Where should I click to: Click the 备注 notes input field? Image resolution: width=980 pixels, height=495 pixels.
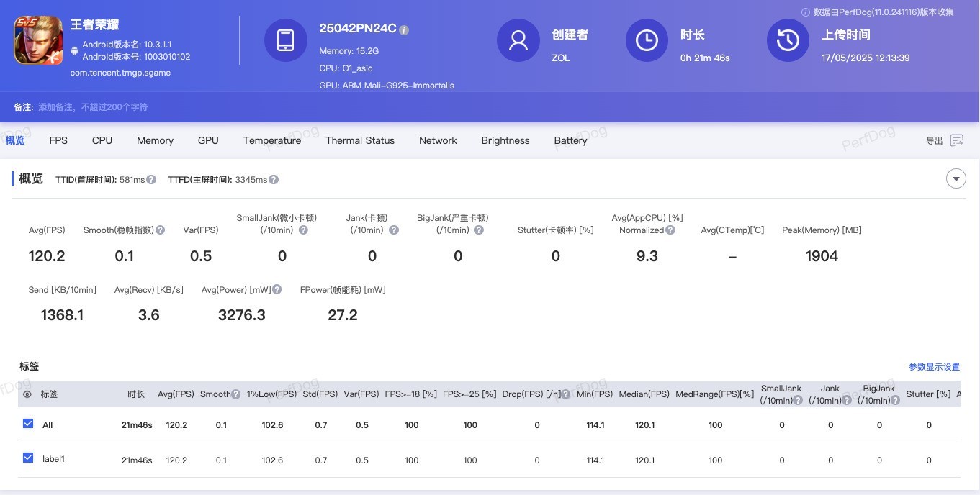point(94,107)
